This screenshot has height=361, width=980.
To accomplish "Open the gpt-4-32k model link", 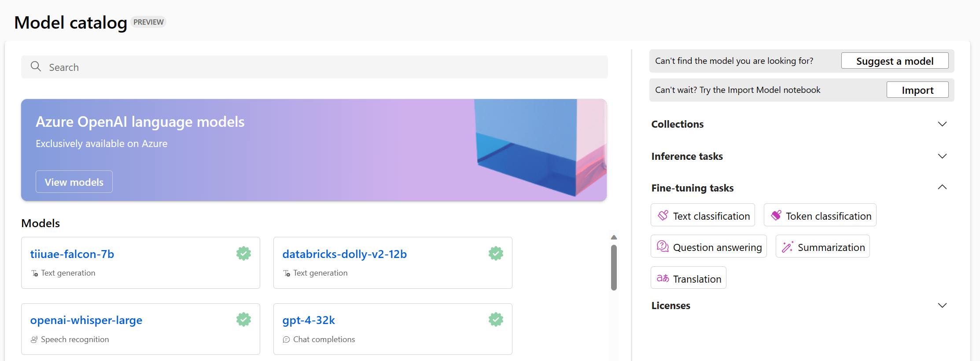I will tap(309, 320).
